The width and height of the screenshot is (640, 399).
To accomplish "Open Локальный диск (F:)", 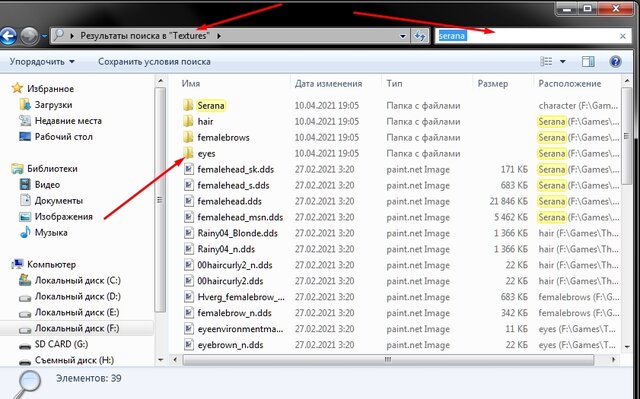I will (77, 328).
